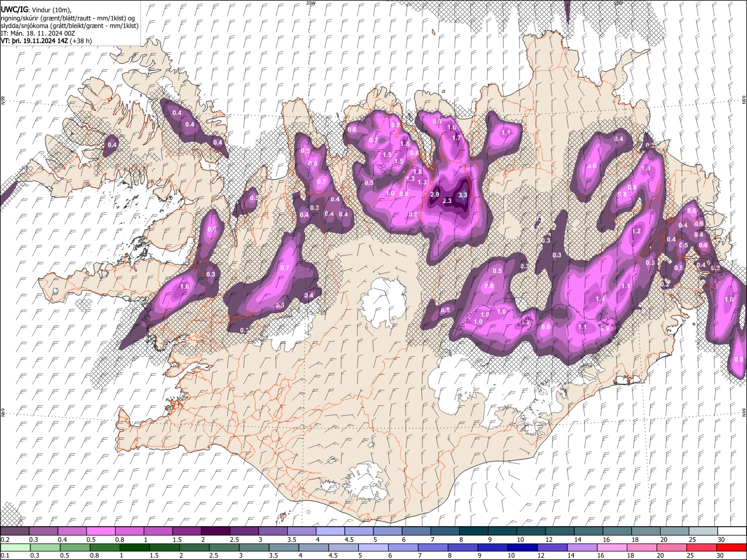
Task: Select the light green 0.3–0.5 rain legend swatch
Action: [x=46, y=547]
